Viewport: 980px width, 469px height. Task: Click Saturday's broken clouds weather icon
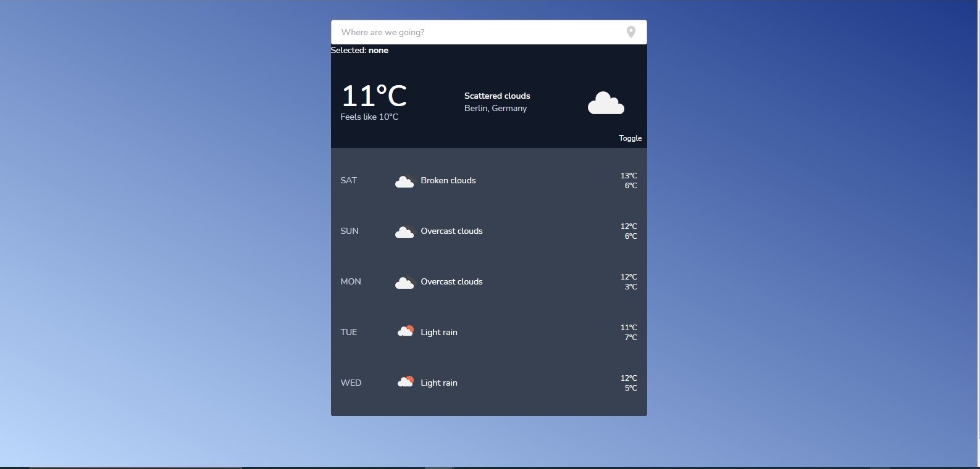point(404,181)
